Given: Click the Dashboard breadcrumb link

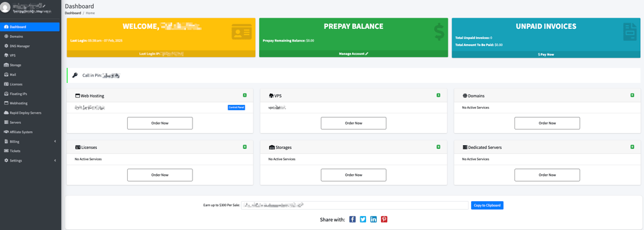Looking at the screenshot, I should (73, 13).
